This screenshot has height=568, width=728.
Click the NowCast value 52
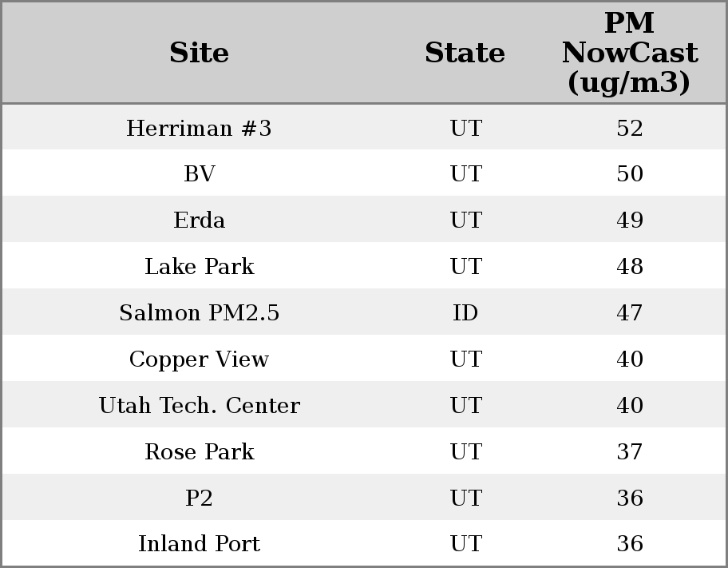coord(629,128)
